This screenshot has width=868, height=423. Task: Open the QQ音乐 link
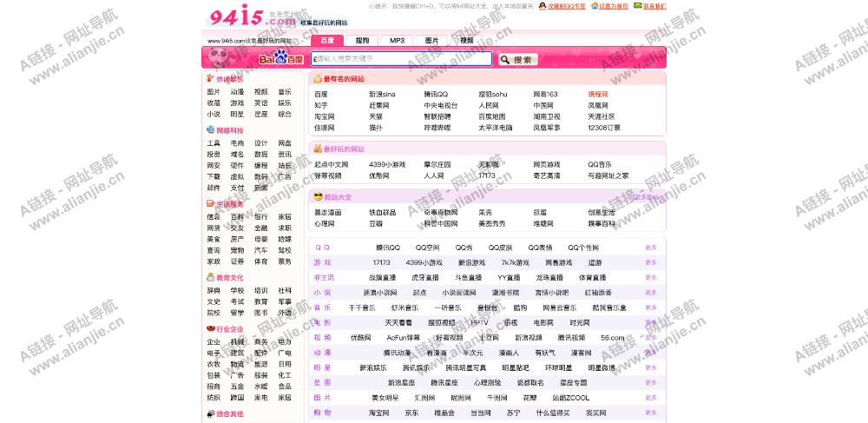coord(600,164)
